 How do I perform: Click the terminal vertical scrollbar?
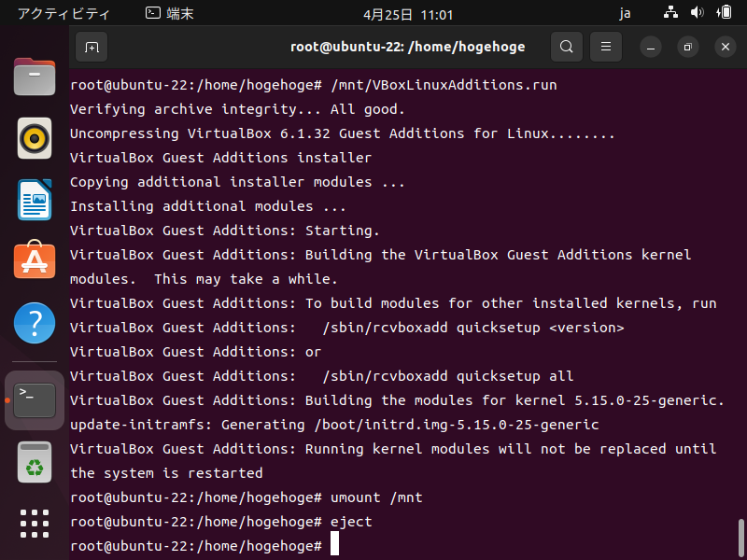point(740,538)
